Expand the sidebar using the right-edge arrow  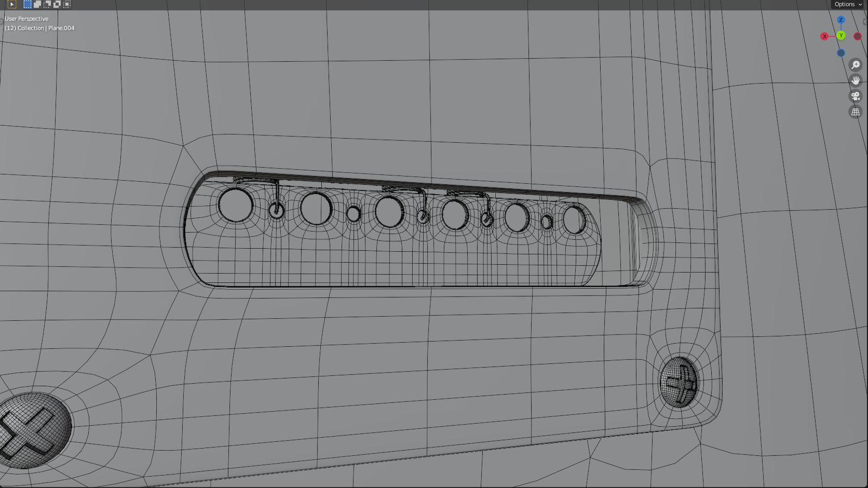865,22
